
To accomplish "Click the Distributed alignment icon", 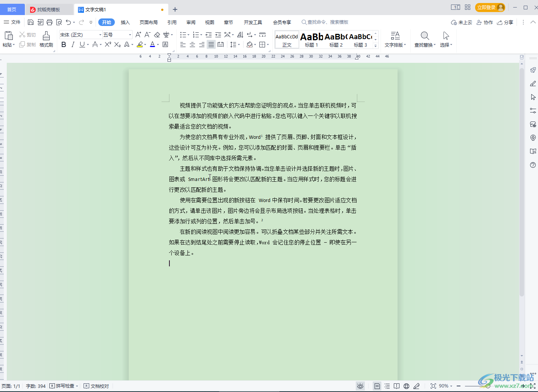I will tap(221, 44).
